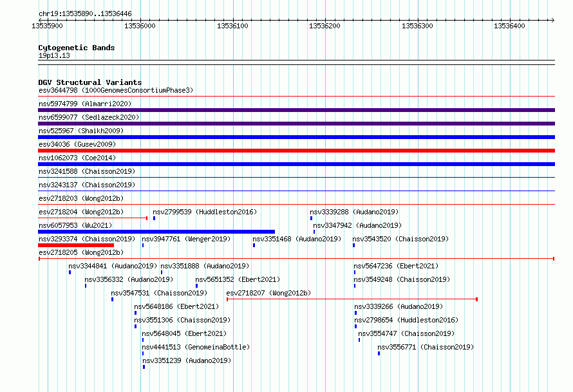
Task: Click the Cytogenetic Bands track title
Action: coord(77,48)
